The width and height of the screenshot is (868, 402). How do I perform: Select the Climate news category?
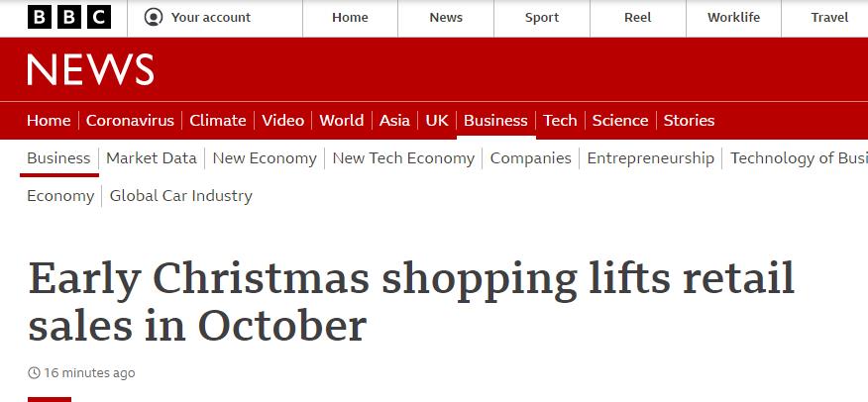coord(218,121)
